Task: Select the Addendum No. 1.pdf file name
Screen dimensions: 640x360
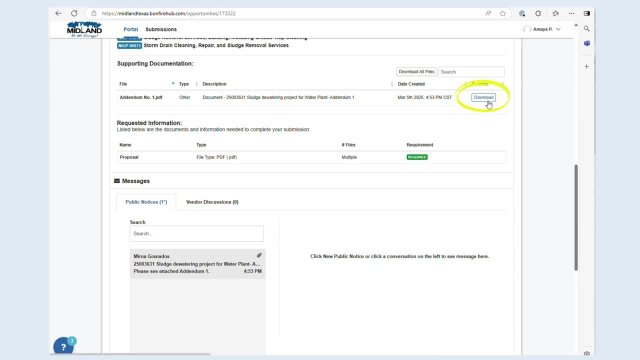Action: click(x=141, y=98)
